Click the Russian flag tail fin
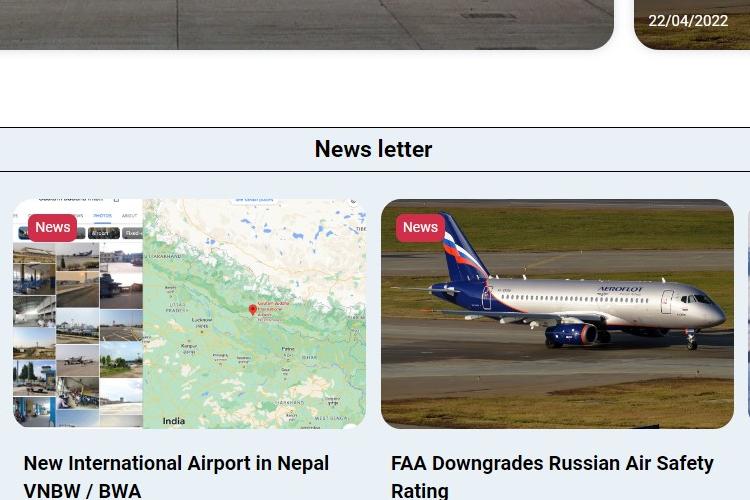The image size is (750, 500). [462, 247]
